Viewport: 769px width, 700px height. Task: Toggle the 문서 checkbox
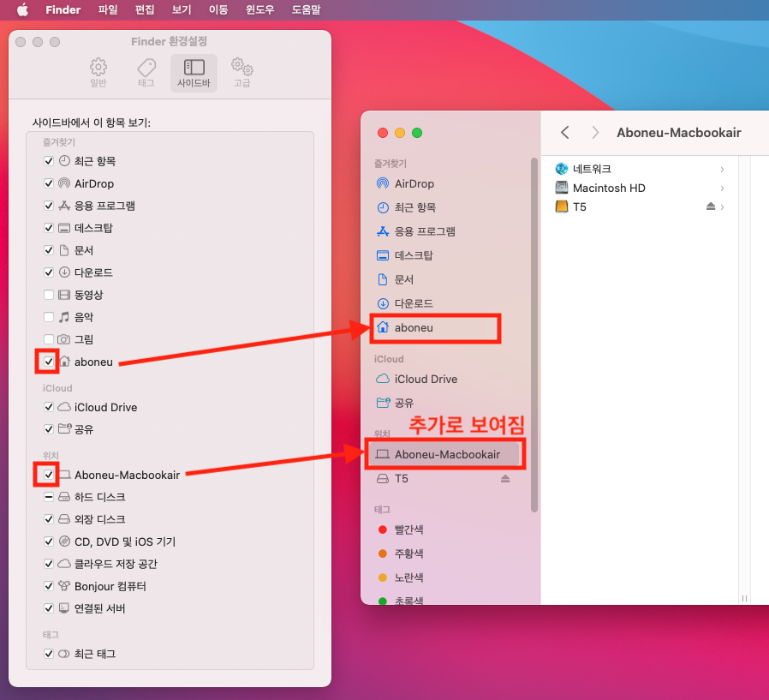[x=49, y=250]
